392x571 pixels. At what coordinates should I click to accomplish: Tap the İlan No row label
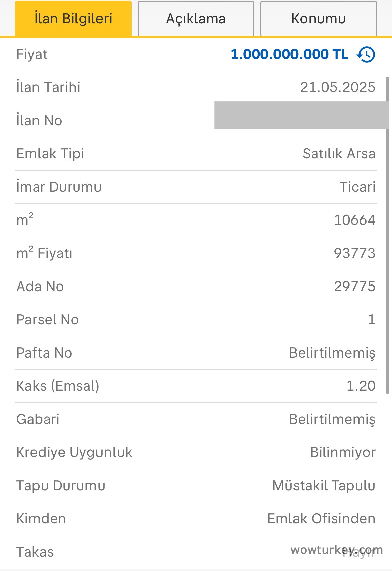[x=39, y=121]
